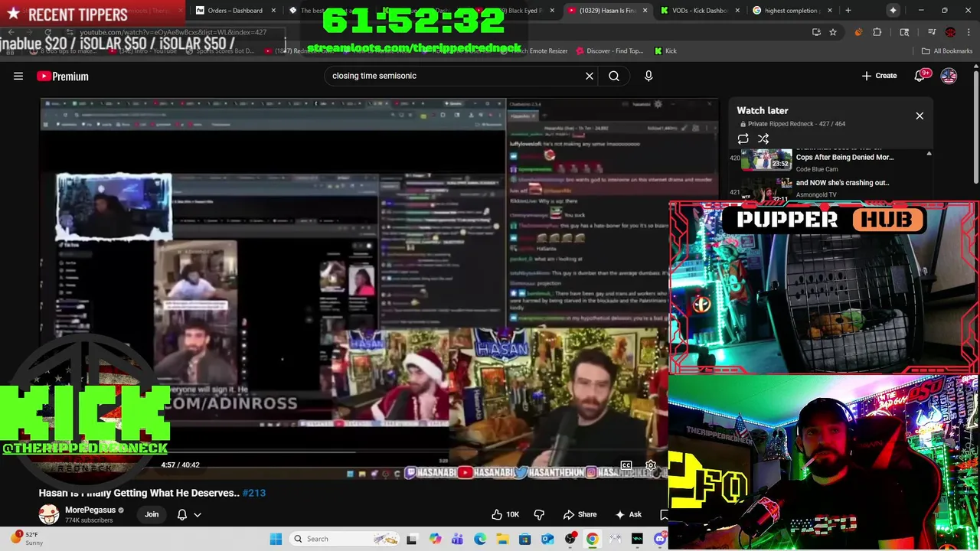Run the search with the magnifier button
980x551 pixels.
tap(614, 76)
